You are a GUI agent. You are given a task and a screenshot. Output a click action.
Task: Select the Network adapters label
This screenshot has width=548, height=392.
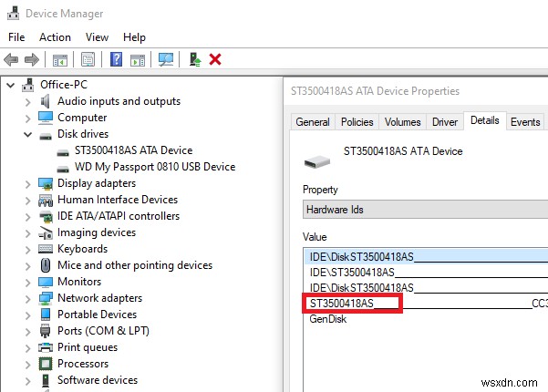coord(100,298)
